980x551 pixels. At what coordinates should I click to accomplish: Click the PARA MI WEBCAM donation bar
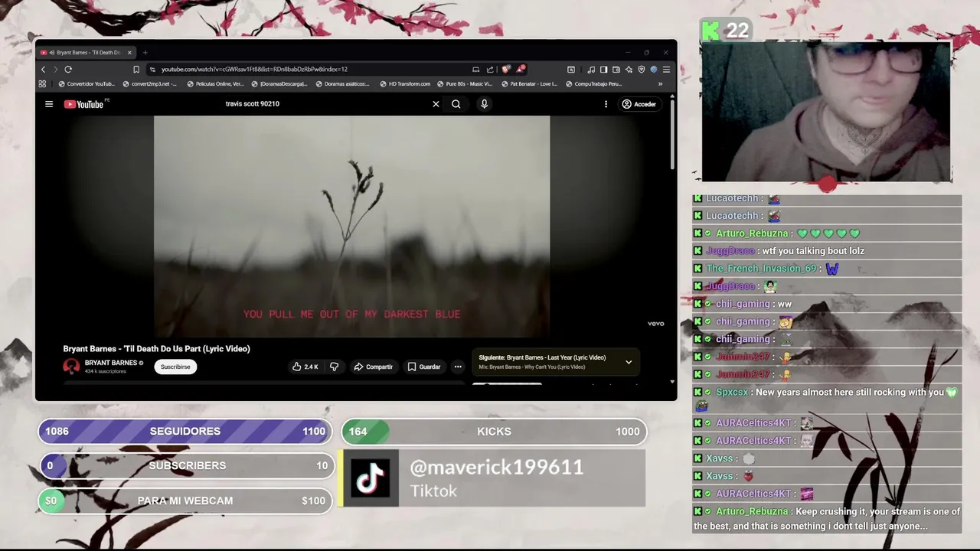coord(185,500)
